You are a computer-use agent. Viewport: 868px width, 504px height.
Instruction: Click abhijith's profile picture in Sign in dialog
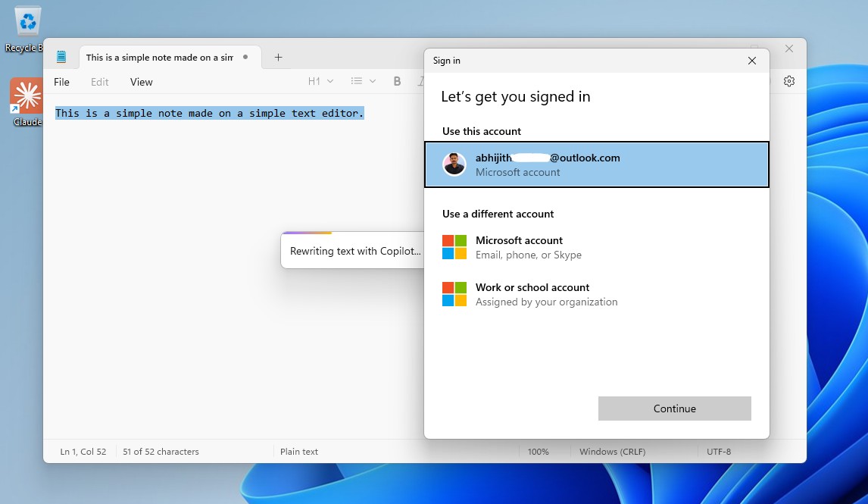[454, 164]
